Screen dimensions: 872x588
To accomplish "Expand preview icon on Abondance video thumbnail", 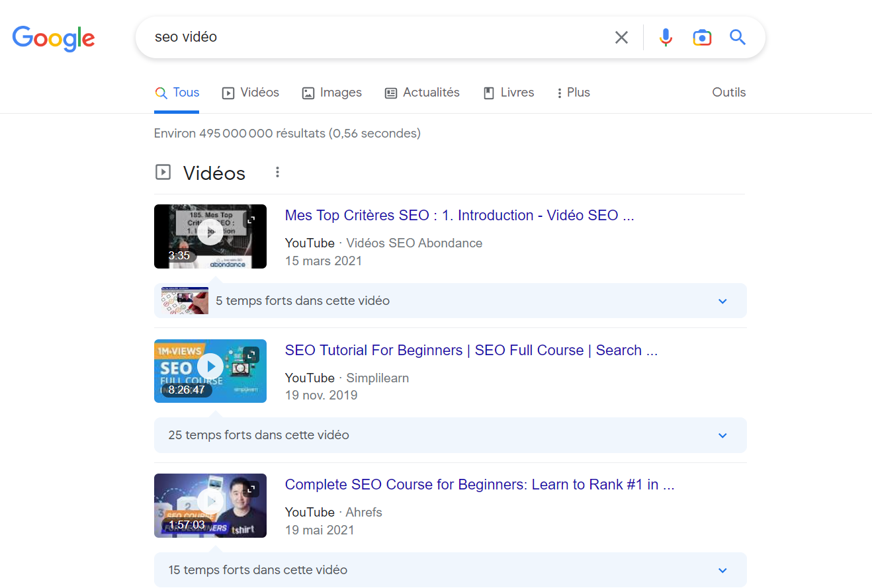I will click(x=251, y=220).
